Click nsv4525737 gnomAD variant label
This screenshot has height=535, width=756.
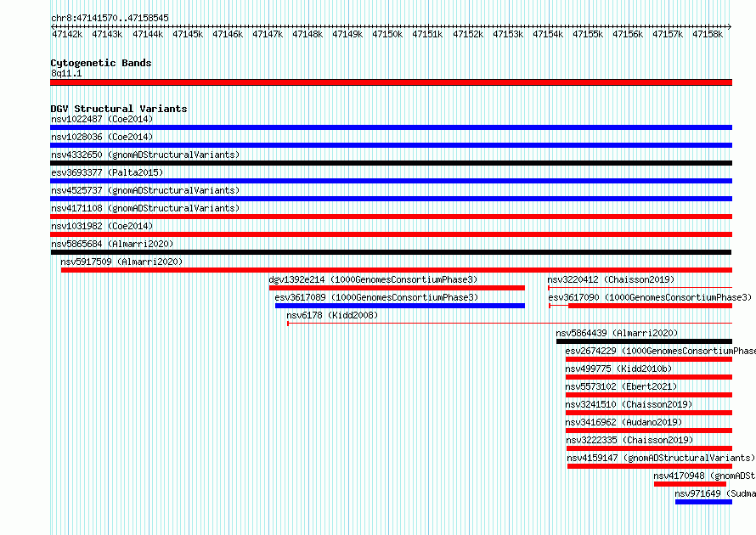[145, 190]
